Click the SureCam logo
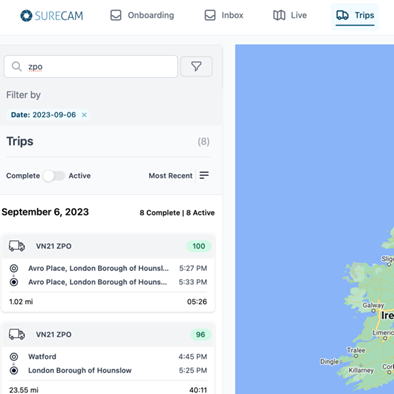The height and width of the screenshot is (394, 394). [x=52, y=16]
